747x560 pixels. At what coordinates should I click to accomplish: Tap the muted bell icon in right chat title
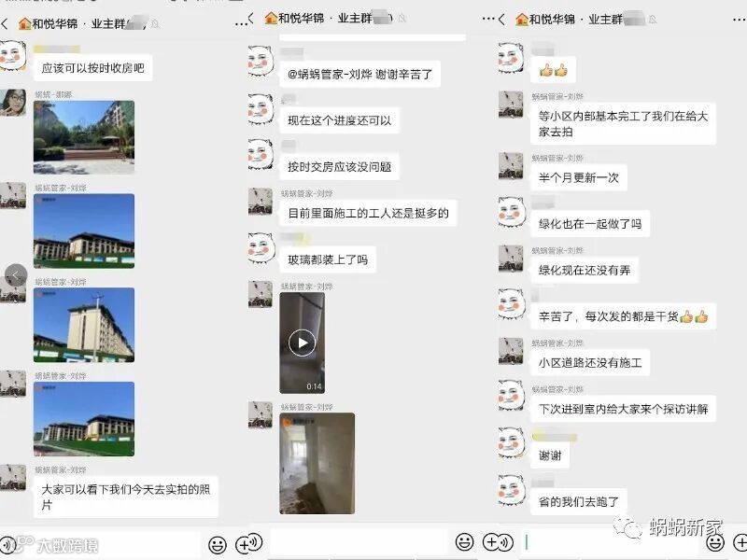pos(653,20)
